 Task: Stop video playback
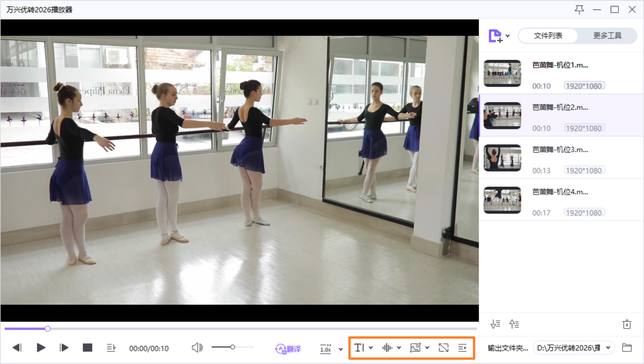[x=87, y=348]
